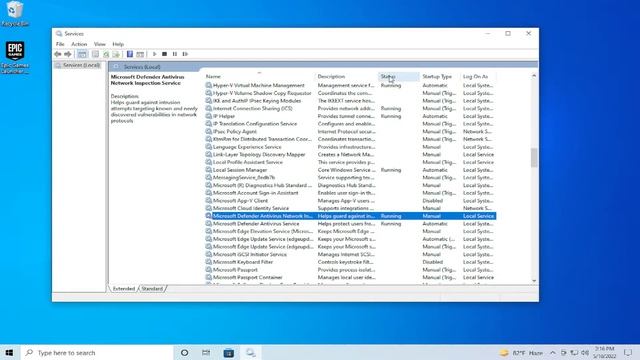Select IP Translation Configuration Service row

coord(350,124)
